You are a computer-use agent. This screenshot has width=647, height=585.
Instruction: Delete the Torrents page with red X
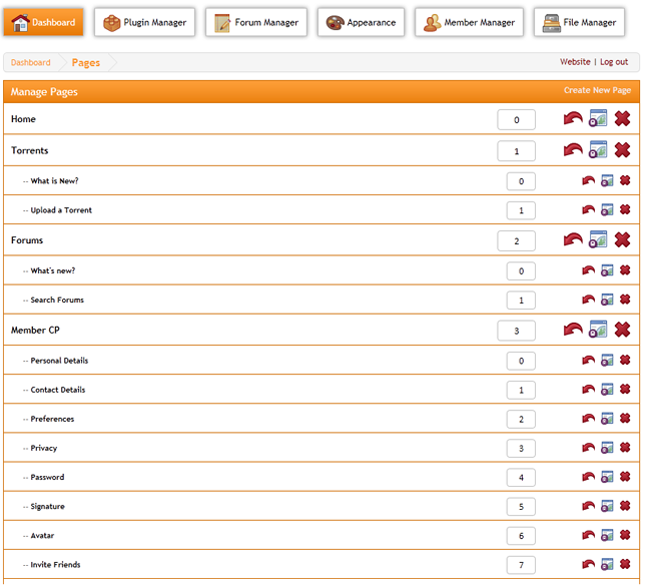(x=622, y=150)
